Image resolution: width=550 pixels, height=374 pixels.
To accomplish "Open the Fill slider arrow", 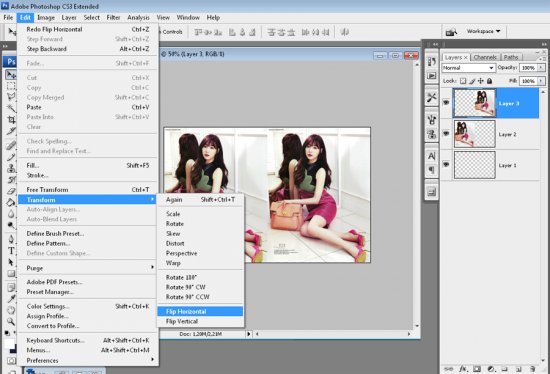I will [x=541, y=81].
